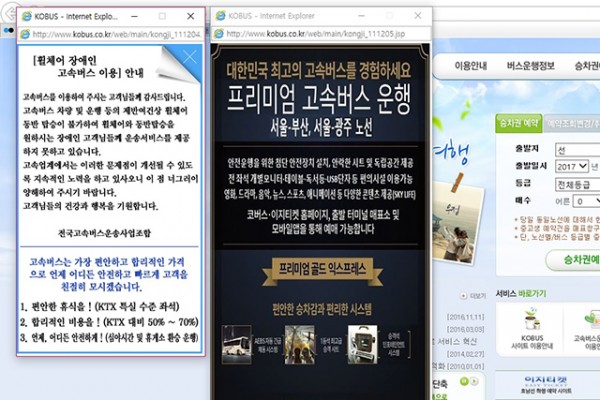Click the premium seat interior thumbnail
Viewport: 600px width, 400px height.
300,344
